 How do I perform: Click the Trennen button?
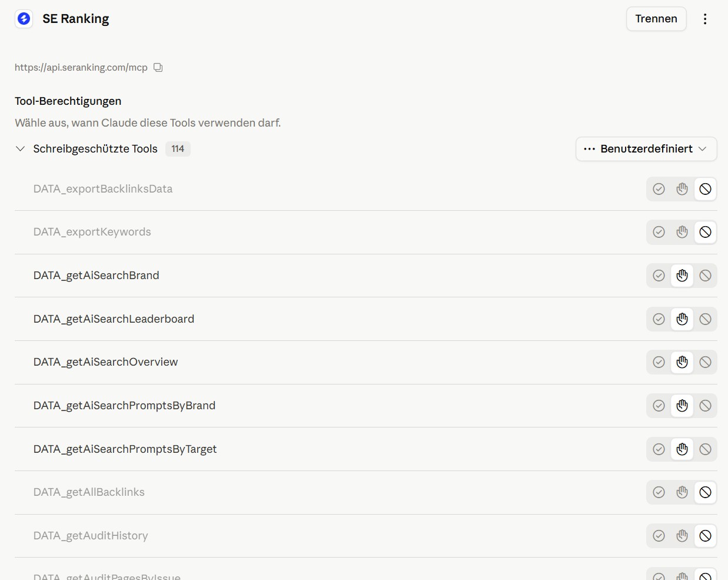click(x=656, y=19)
